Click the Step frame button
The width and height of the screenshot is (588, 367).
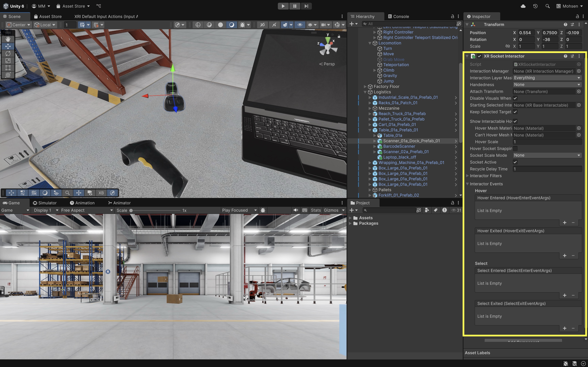306,6
